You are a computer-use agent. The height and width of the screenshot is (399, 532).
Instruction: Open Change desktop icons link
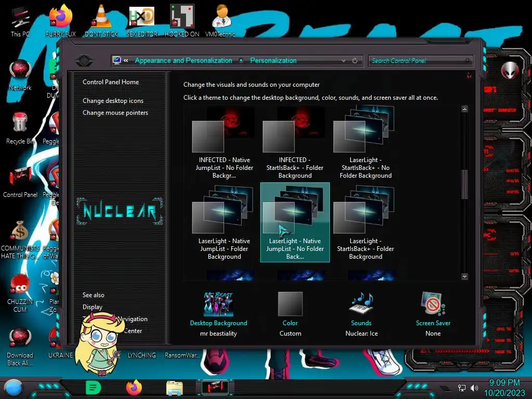pyautogui.click(x=113, y=101)
